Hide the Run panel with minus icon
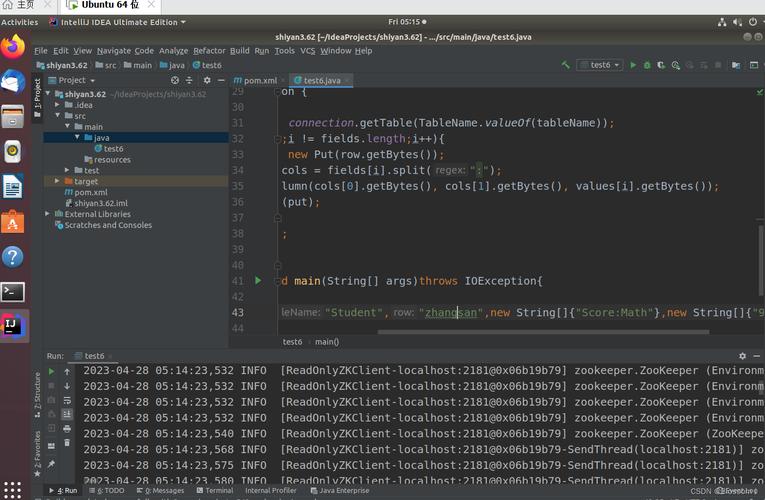The width and height of the screenshot is (765, 500). coord(757,356)
